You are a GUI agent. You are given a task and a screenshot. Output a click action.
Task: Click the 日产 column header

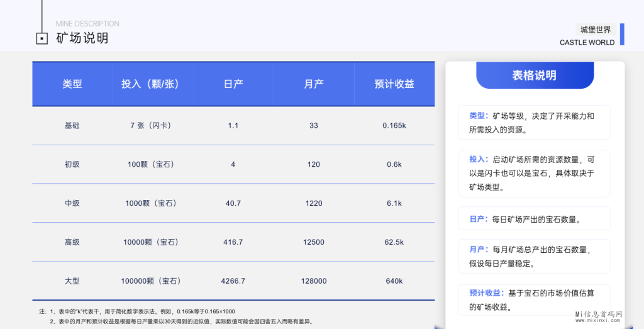point(233,84)
